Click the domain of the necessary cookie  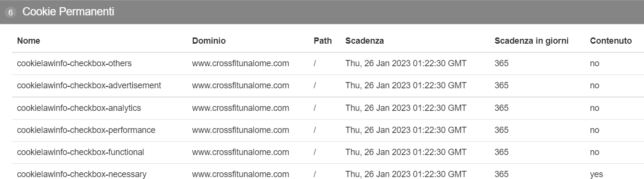[x=241, y=174]
